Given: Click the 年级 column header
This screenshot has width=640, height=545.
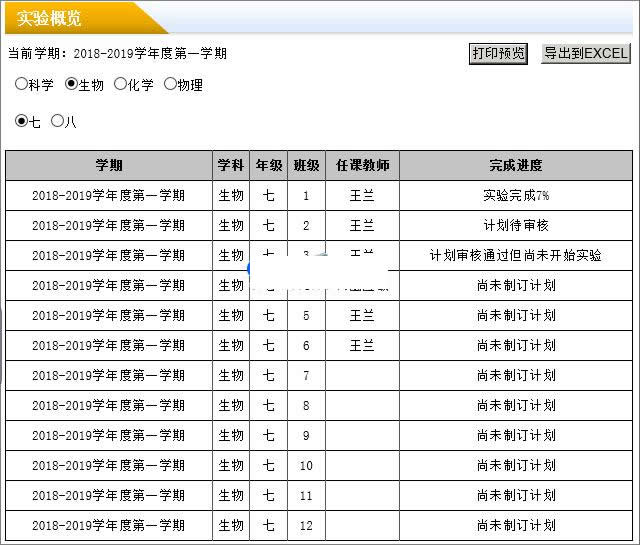Looking at the screenshot, I should click(269, 165).
